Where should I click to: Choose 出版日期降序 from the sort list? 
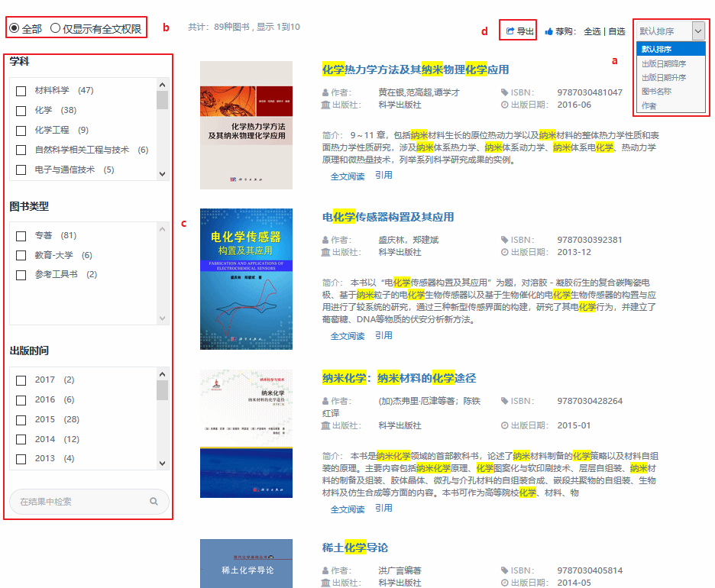663,63
